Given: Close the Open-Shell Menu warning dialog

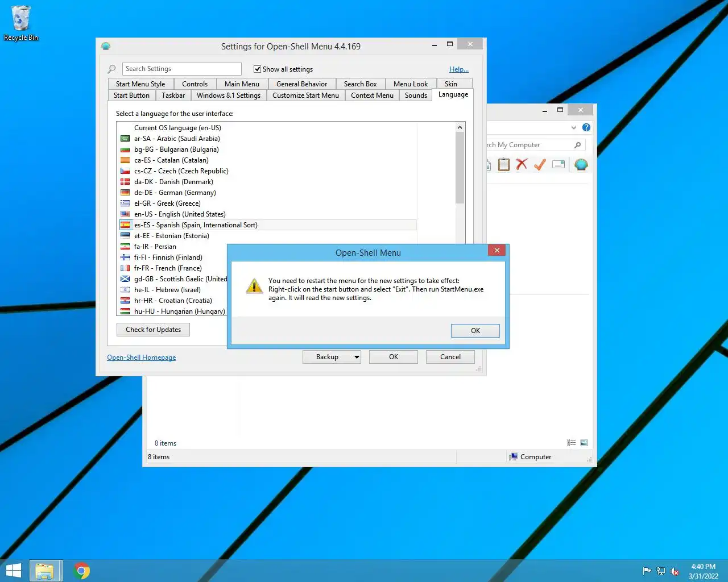Looking at the screenshot, I should point(497,251).
